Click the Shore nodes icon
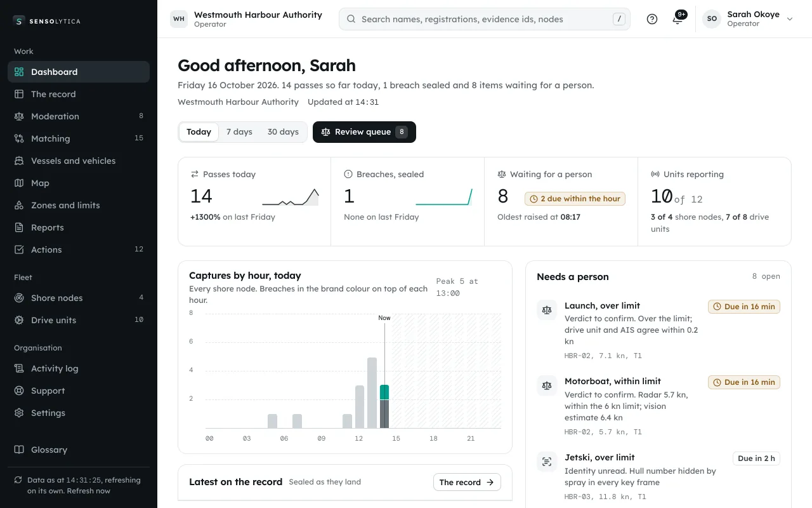The width and height of the screenshot is (812, 508). pyautogui.click(x=19, y=298)
